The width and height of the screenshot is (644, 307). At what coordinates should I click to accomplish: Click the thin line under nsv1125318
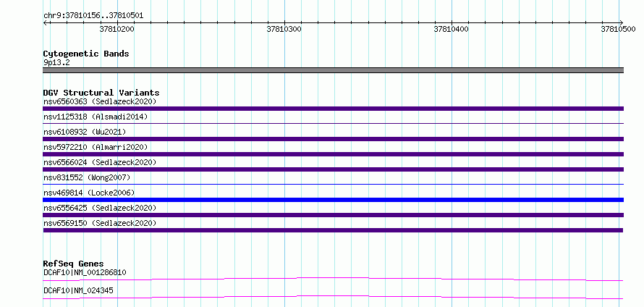click(333, 123)
